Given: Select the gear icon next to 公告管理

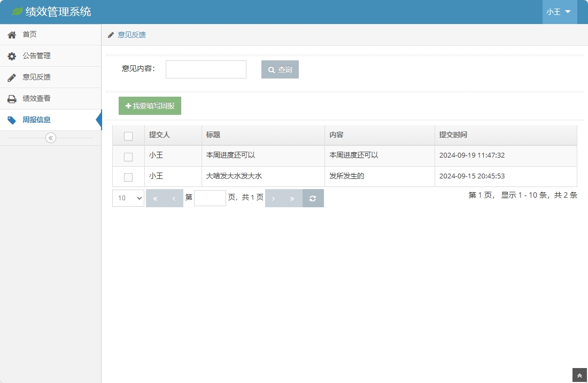Looking at the screenshot, I should coord(12,56).
